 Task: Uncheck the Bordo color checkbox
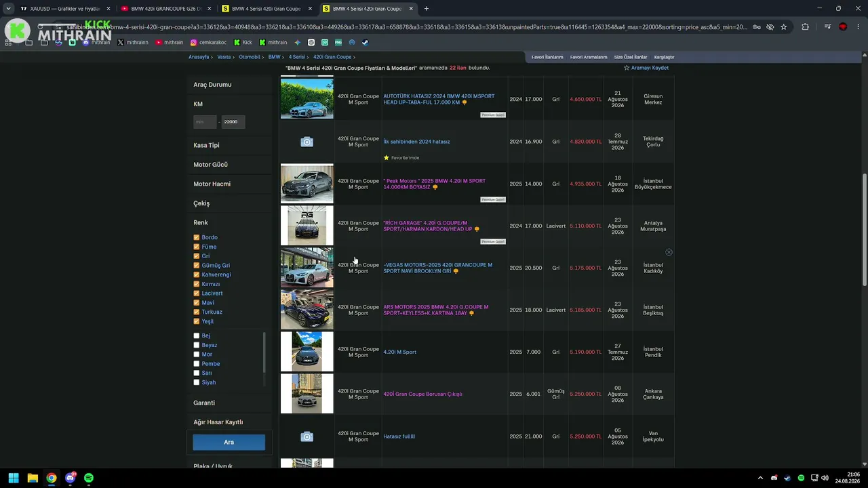197,237
